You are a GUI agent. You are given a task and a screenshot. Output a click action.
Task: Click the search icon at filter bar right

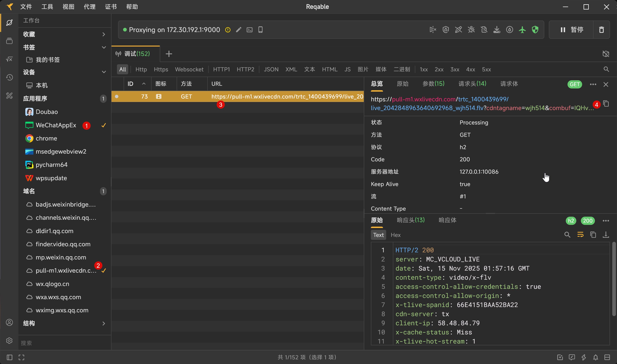(x=606, y=69)
